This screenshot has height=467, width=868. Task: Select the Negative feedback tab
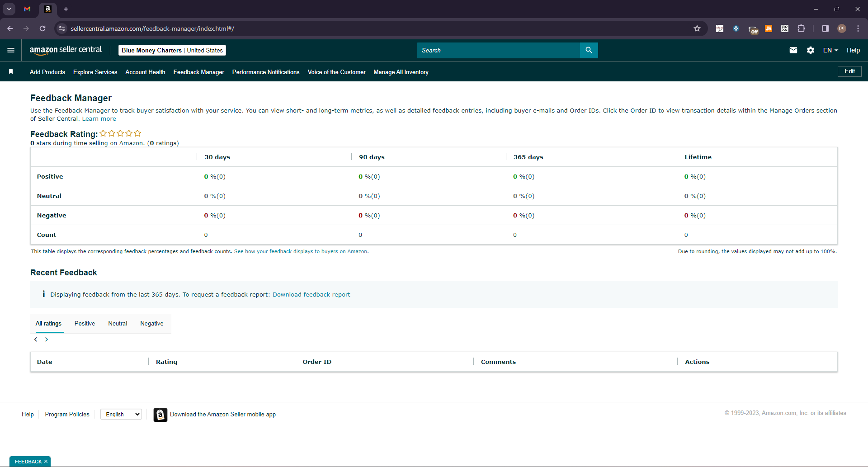152,324
